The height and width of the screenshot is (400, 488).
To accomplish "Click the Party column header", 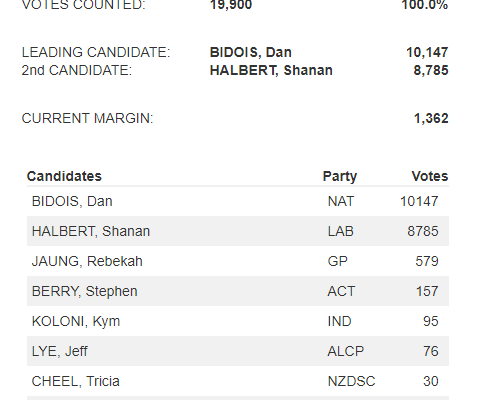I will pyautogui.click(x=340, y=176).
